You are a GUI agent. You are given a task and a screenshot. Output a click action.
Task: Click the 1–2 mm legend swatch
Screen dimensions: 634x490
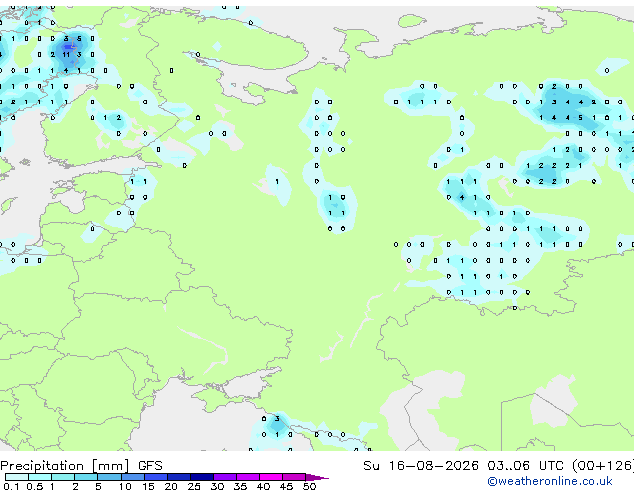(x=63, y=477)
